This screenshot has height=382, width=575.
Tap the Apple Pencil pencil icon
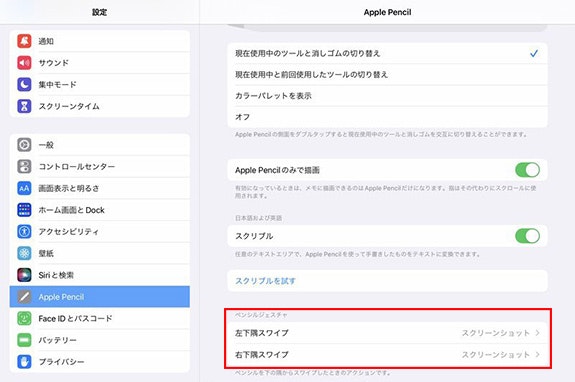pos(24,297)
